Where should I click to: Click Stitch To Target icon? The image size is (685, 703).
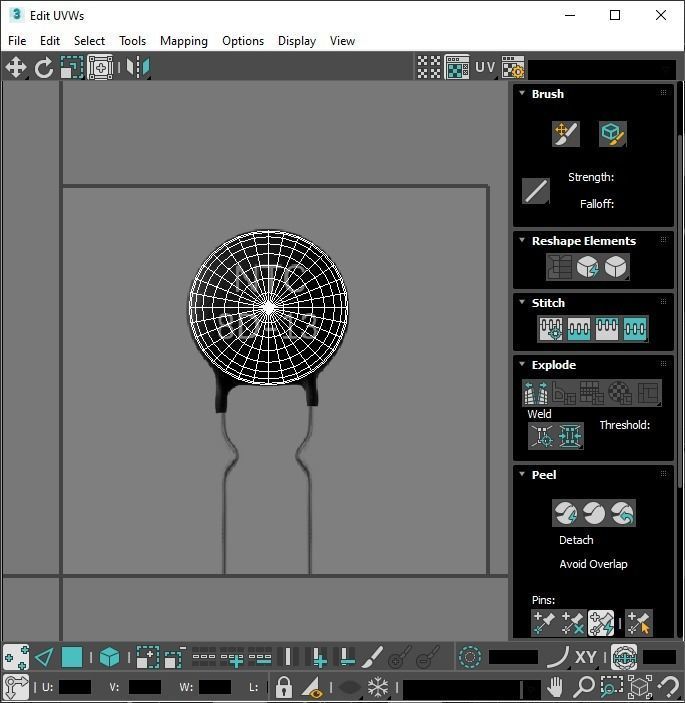tap(551, 329)
